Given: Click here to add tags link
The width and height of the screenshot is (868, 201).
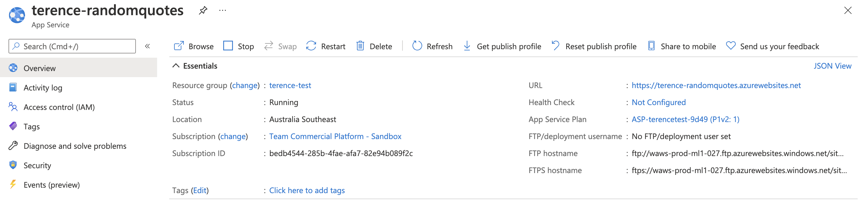Looking at the screenshot, I should point(307,191).
